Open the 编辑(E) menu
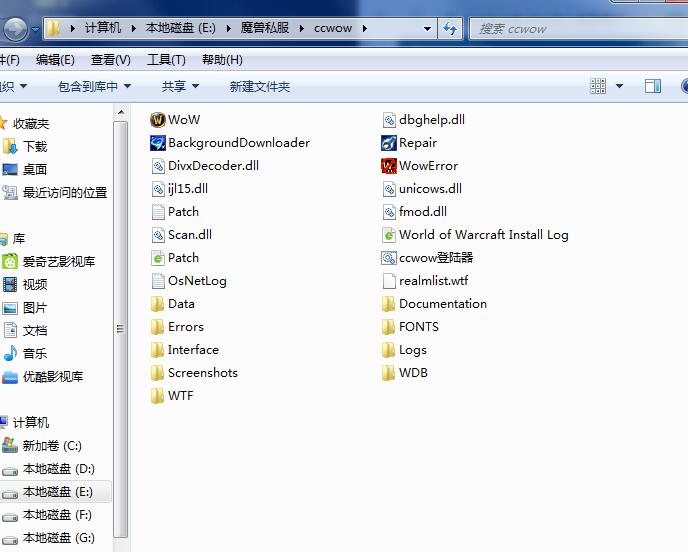 [55, 60]
